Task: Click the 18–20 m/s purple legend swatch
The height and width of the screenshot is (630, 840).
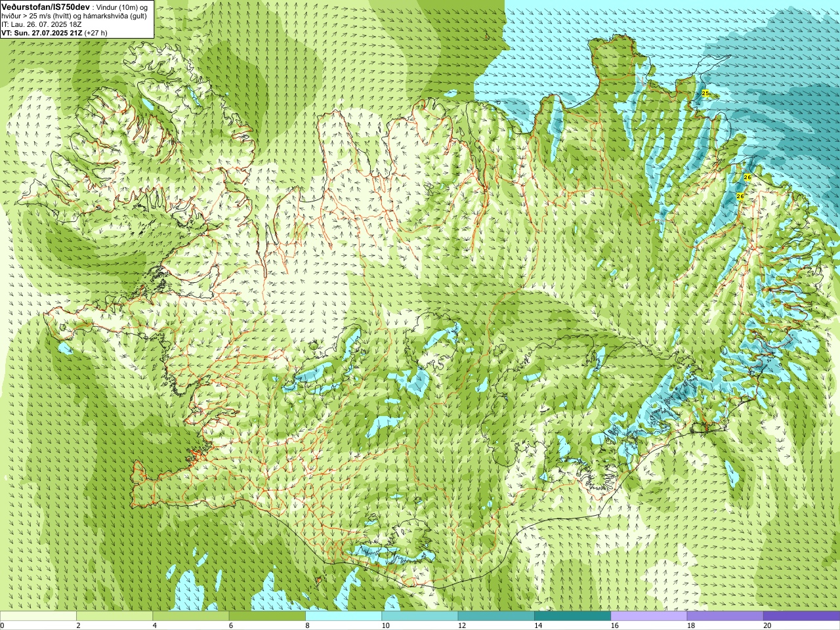Action: [x=724, y=616]
